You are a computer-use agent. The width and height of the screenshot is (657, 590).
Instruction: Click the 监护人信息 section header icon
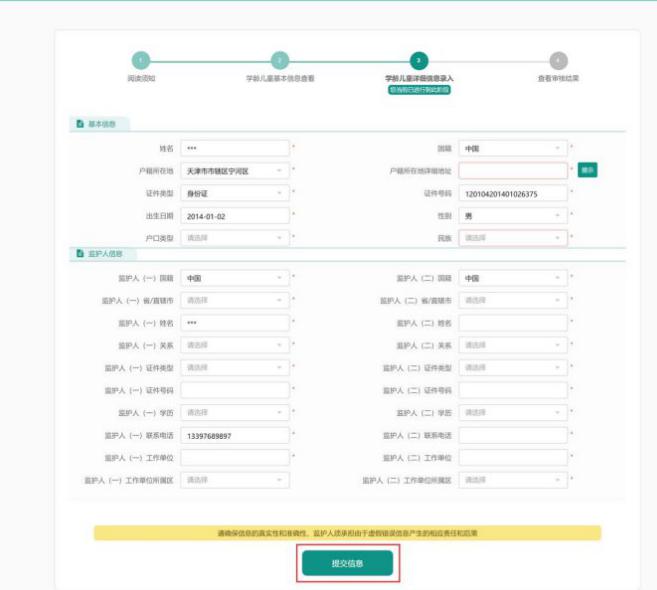coord(80,255)
